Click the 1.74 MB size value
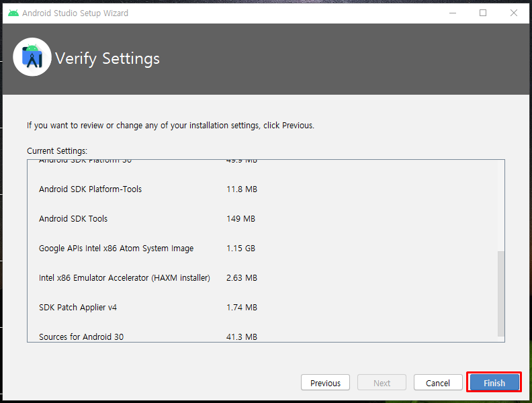 242,308
